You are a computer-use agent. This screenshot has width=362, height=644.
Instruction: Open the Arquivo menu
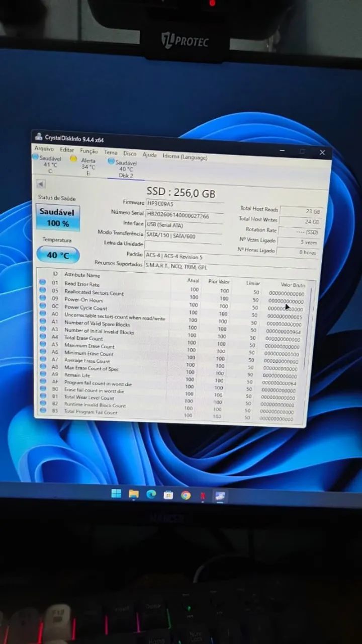point(44,149)
